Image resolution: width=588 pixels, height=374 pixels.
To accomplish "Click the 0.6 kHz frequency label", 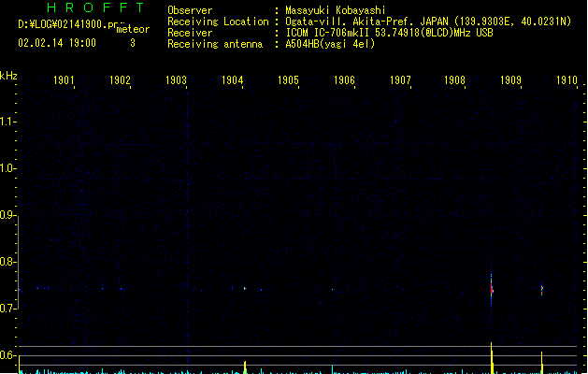I will 7,355.
